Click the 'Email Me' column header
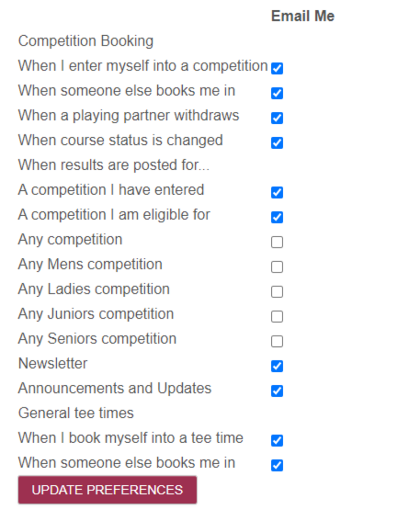Image resolution: width=420 pixels, height=521 pixels. tap(302, 16)
